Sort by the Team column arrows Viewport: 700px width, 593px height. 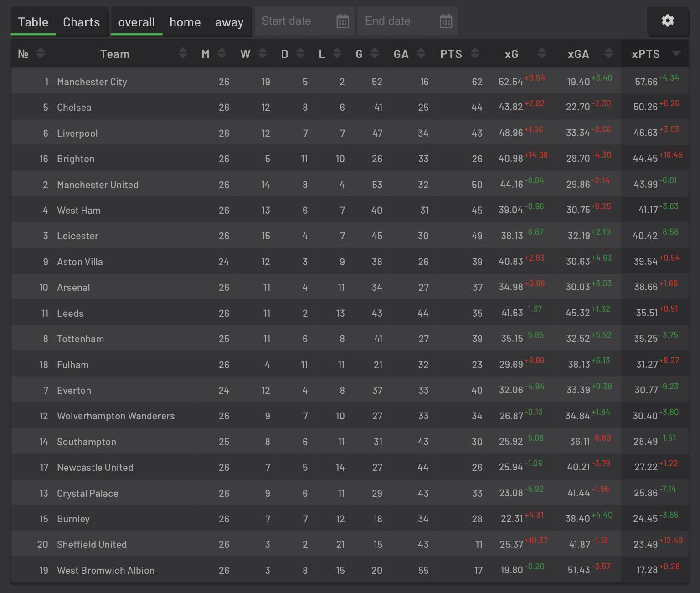click(183, 53)
